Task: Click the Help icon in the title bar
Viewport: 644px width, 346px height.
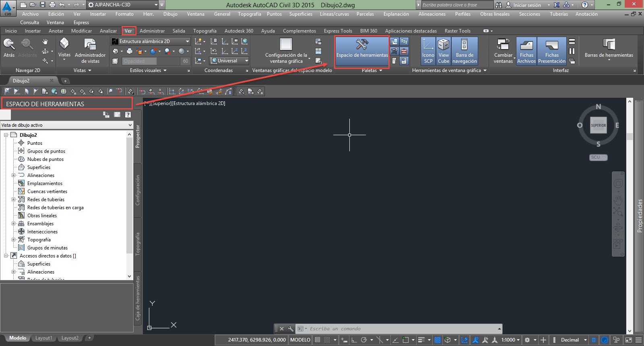Action: pyautogui.click(x=585, y=5)
